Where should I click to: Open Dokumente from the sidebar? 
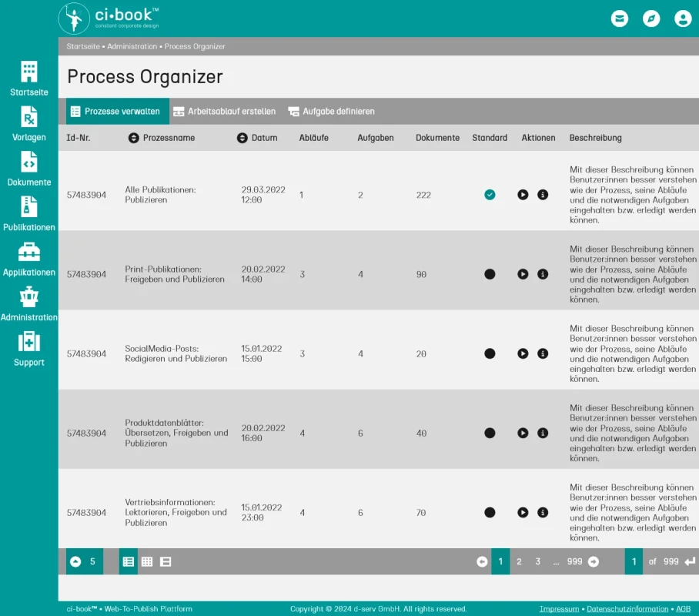pyautogui.click(x=29, y=169)
